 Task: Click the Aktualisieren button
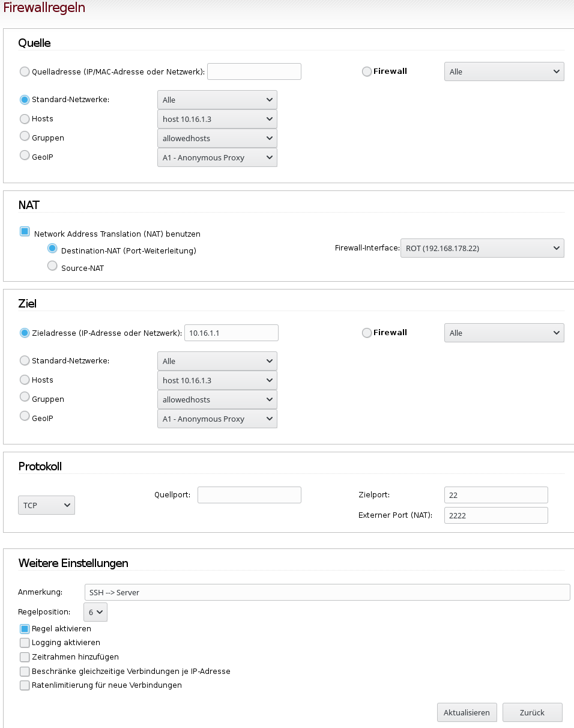[467, 712]
